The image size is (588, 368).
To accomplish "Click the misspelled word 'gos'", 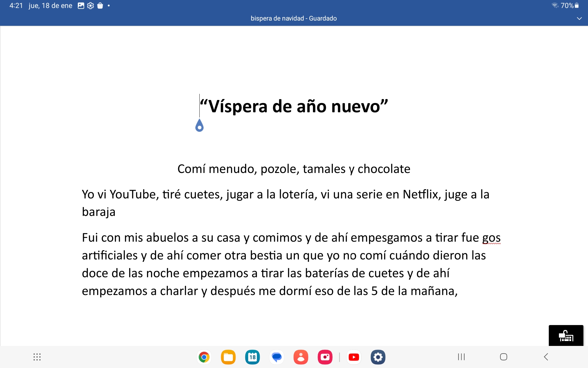I will click(491, 238).
